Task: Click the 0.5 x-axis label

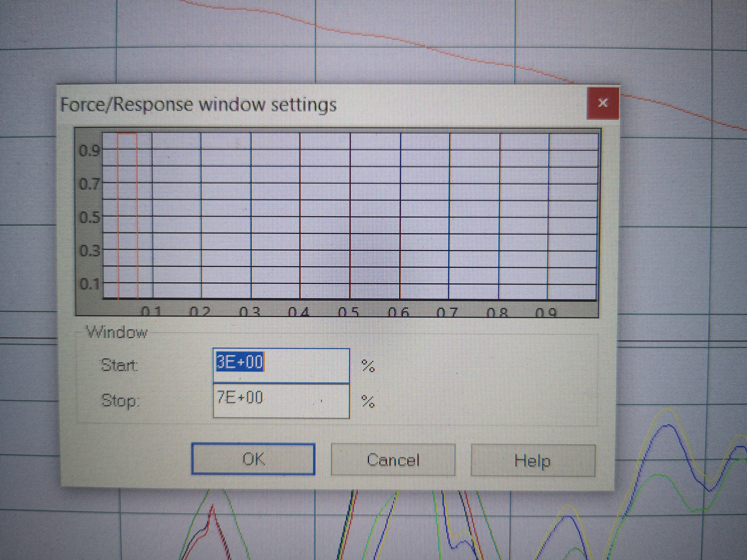Action: pos(349,312)
